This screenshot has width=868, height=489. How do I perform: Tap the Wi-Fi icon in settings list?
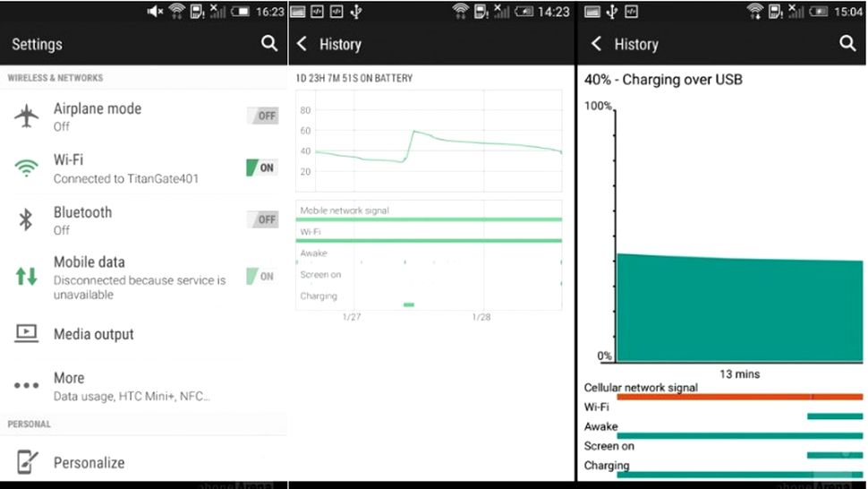tap(28, 167)
